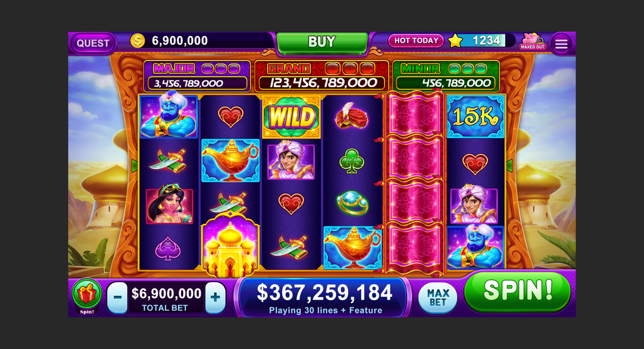This screenshot has height=349, width=644.
Task: Tap the WILD symbol on the reels
Action: [x=291, y=117]
